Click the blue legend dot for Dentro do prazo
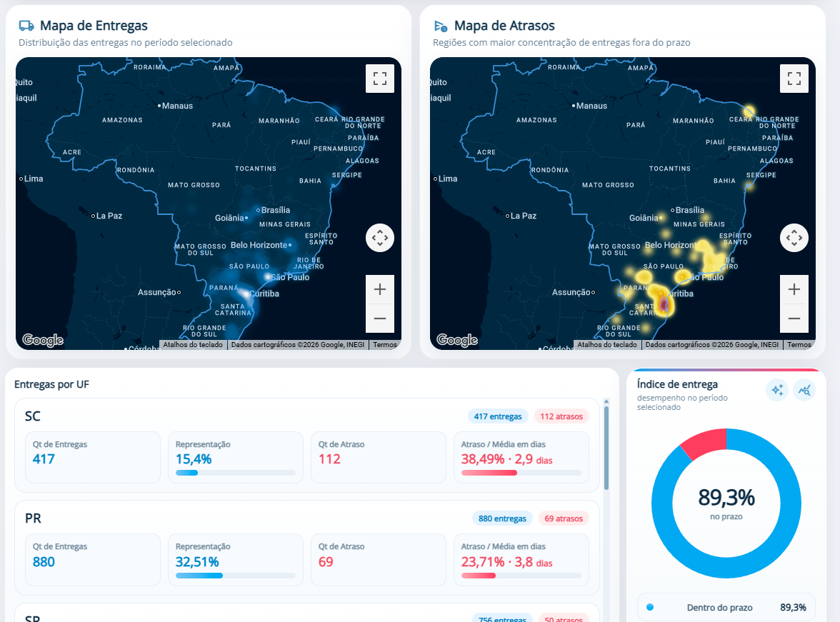This screenshot has width=840, height=622. click(x=650, y=608)
